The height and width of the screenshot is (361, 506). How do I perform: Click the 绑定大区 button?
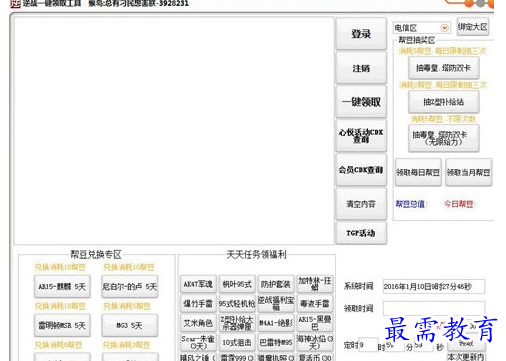coord(473,27)
